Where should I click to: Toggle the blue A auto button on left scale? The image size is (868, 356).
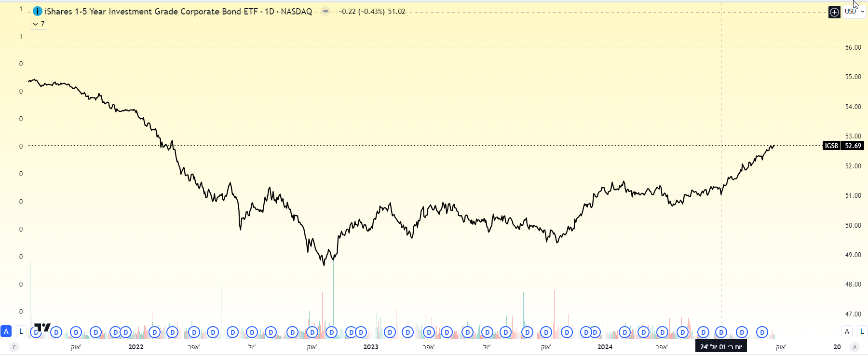tap(6, 331)
